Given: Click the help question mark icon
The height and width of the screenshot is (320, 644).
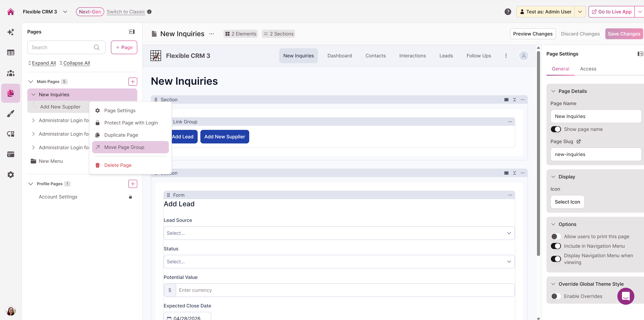Looking at the screenshot, I should [x=507, y=12].
